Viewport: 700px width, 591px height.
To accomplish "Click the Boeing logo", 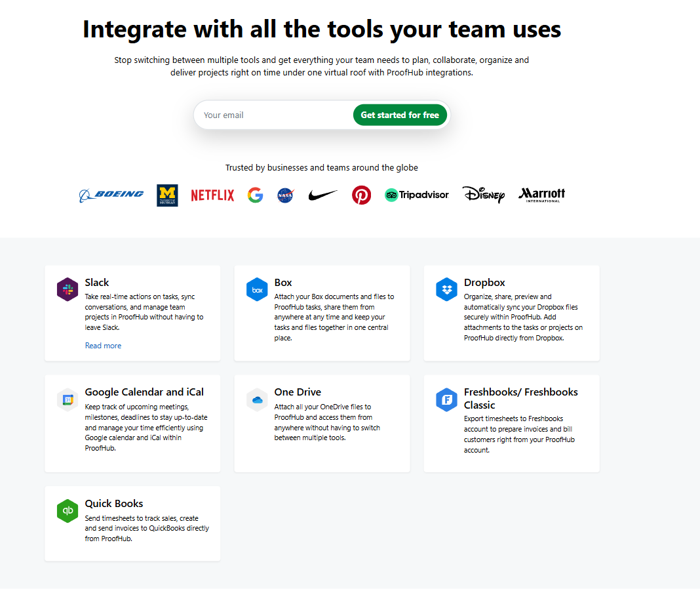I will [111, 195].
